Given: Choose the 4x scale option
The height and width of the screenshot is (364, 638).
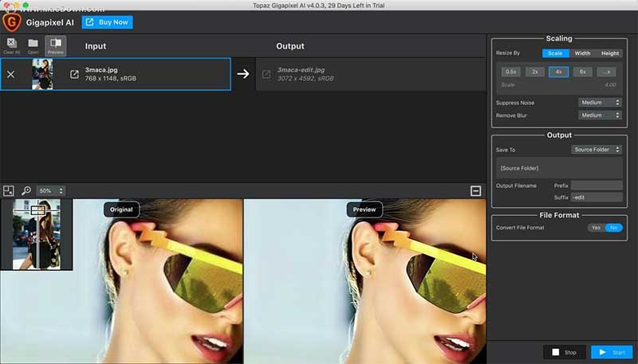Looking at the screenshot, I should point(559,72).
